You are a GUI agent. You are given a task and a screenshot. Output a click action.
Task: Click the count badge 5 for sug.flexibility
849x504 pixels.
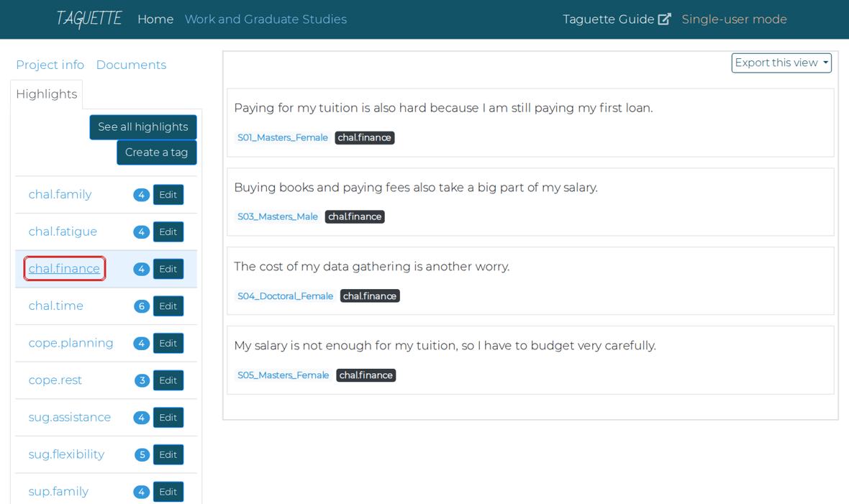[x=142, y=454]
